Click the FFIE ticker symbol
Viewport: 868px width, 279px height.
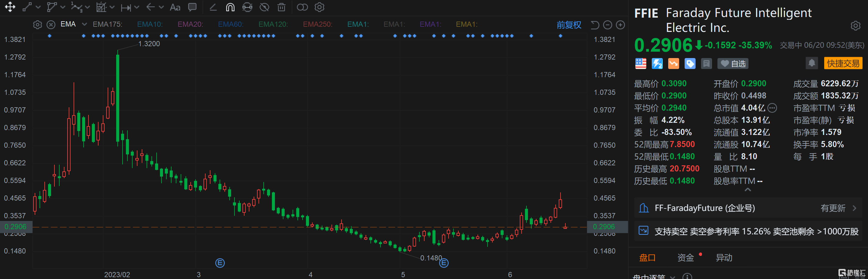pyautogui.click(x=646, y=13)
